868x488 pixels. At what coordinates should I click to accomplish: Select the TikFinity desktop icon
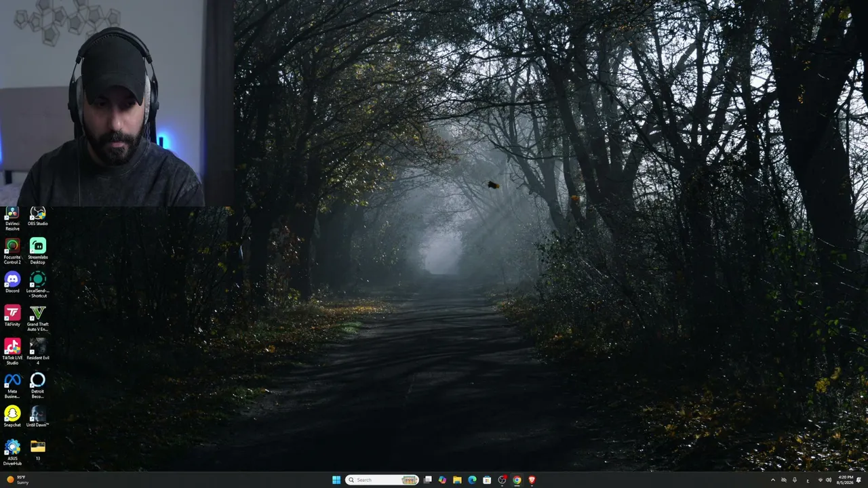click(x=12, y=317)
